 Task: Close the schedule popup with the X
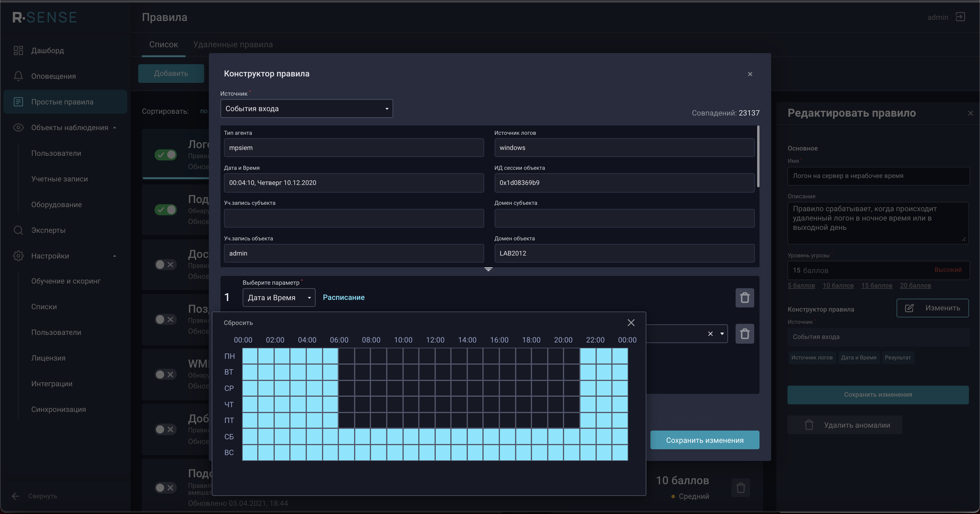pyautogui.click(x=631, y=323)
